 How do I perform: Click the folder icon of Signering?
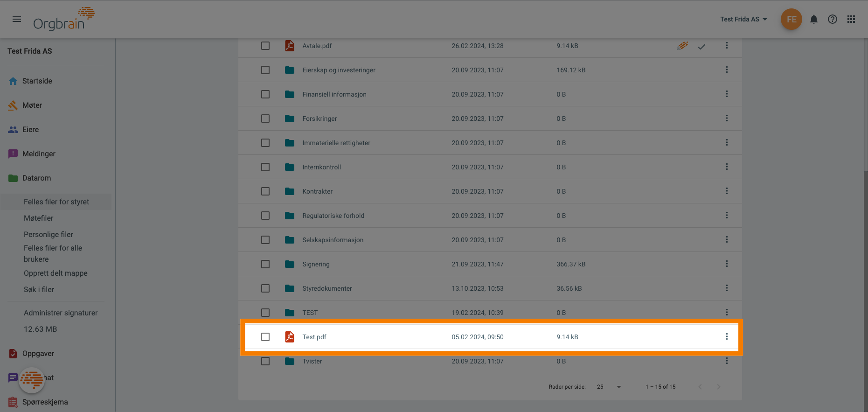click(290, 264)
